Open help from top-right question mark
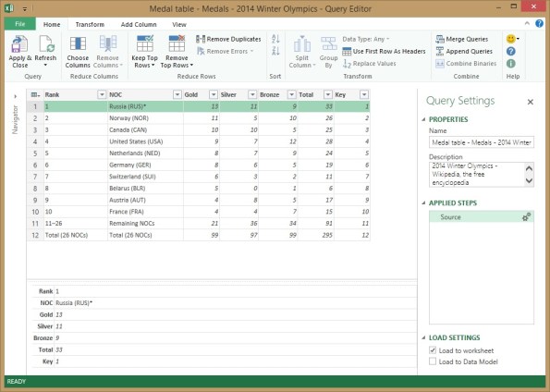Image resolution: width=550 pixels, height=392 pixels. point(539,23)
